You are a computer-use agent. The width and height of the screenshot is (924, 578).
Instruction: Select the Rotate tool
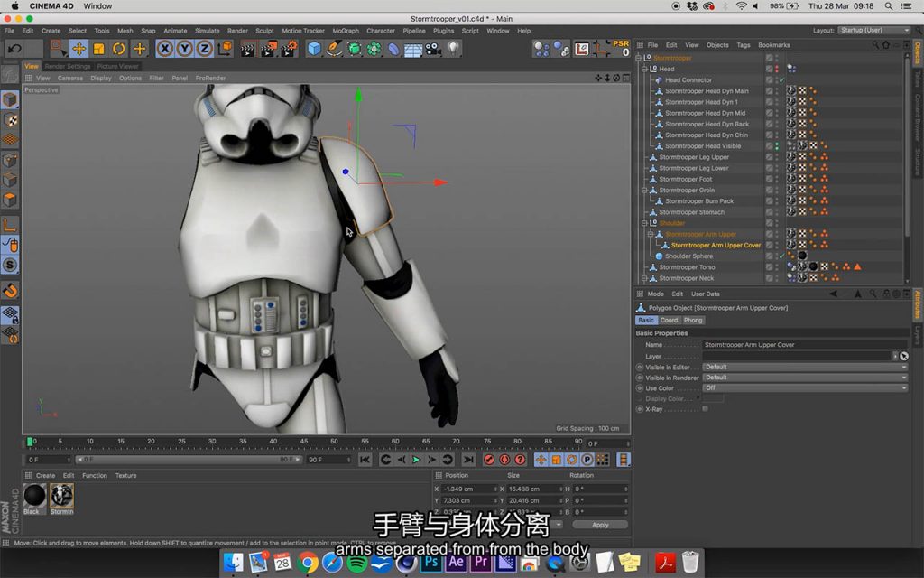(x=119, y=49)
